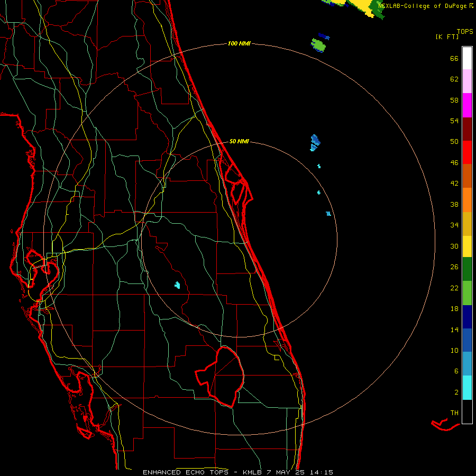Click the 'KMLB' station ID in caption

pyautogui.click(x=253, y=472)
